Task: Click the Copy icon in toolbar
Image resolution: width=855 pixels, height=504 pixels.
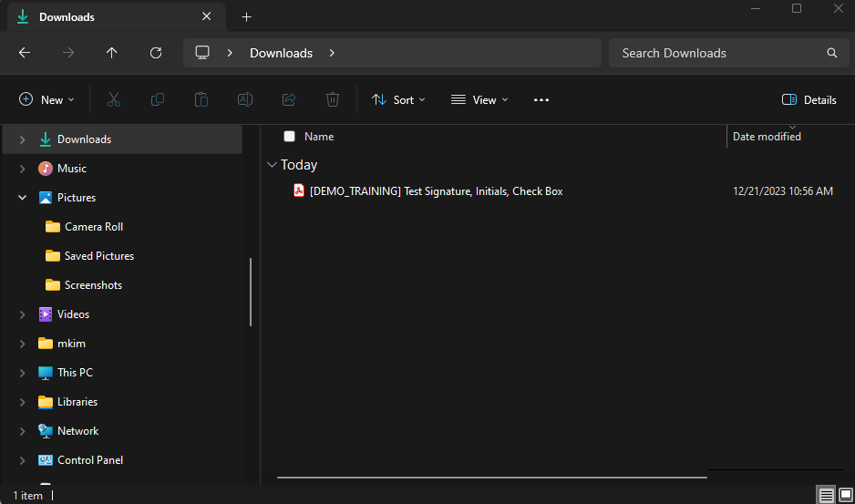Action: [158, 100]
